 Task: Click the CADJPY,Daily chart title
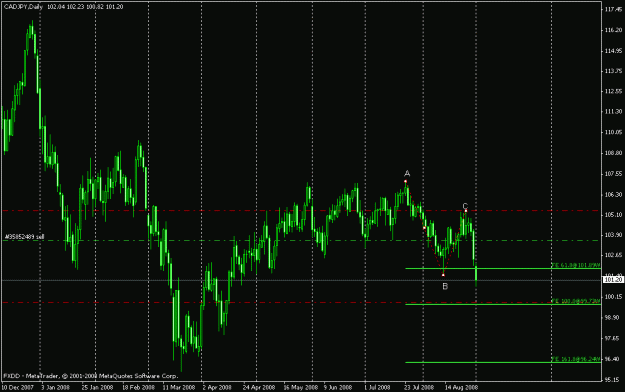pyautogui.click(x=23, y=7)
